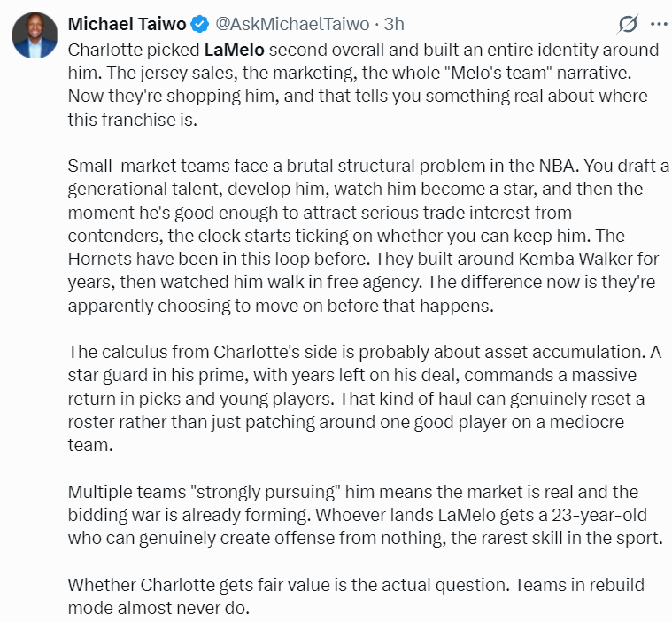Image resolution: width=672 pixels, height=622 pixels.
Task: Click the closing line about fair value
Action: coord(356,596)
